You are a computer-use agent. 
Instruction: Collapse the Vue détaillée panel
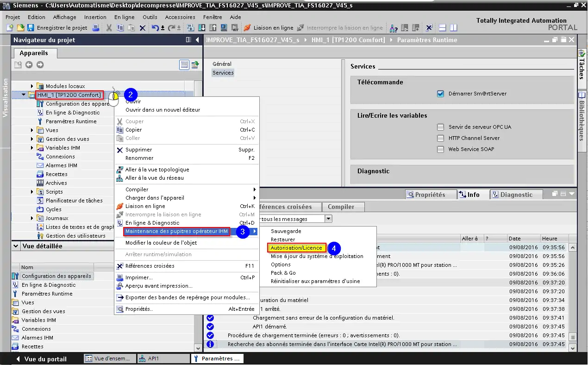click(16, 246)
